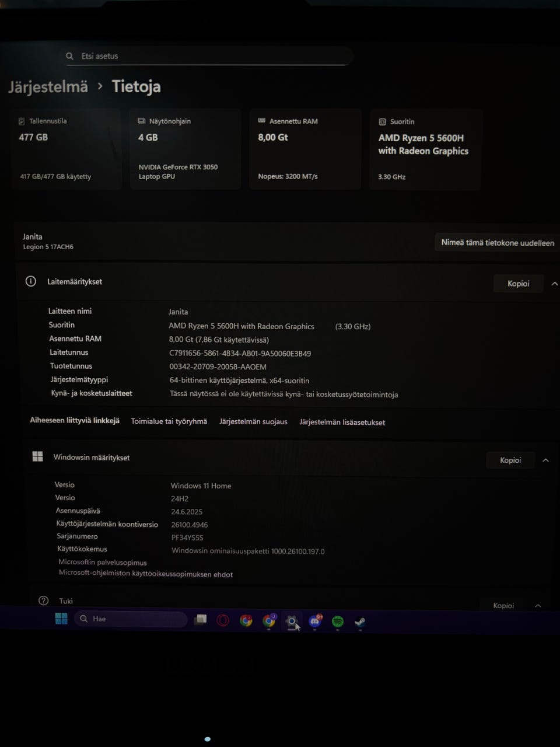Open Microsoftin palvelusopimus link

click(103, 563)
